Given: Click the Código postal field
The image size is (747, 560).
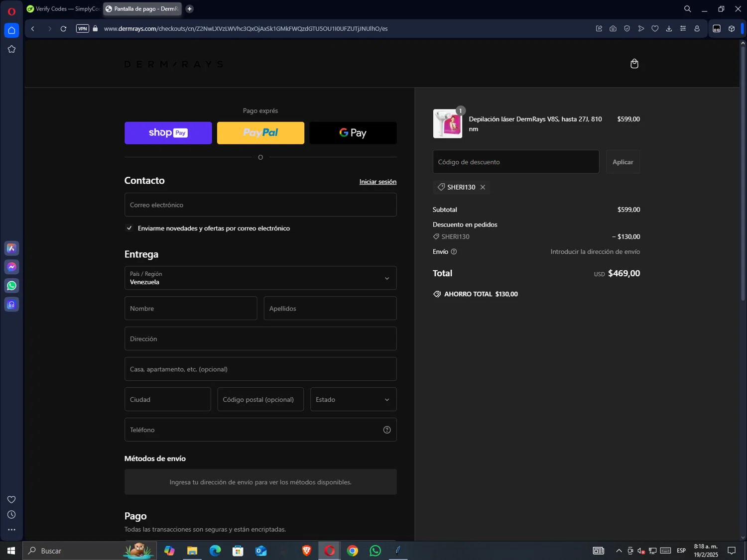Looking at the screenshot, I should coord(260,400).
